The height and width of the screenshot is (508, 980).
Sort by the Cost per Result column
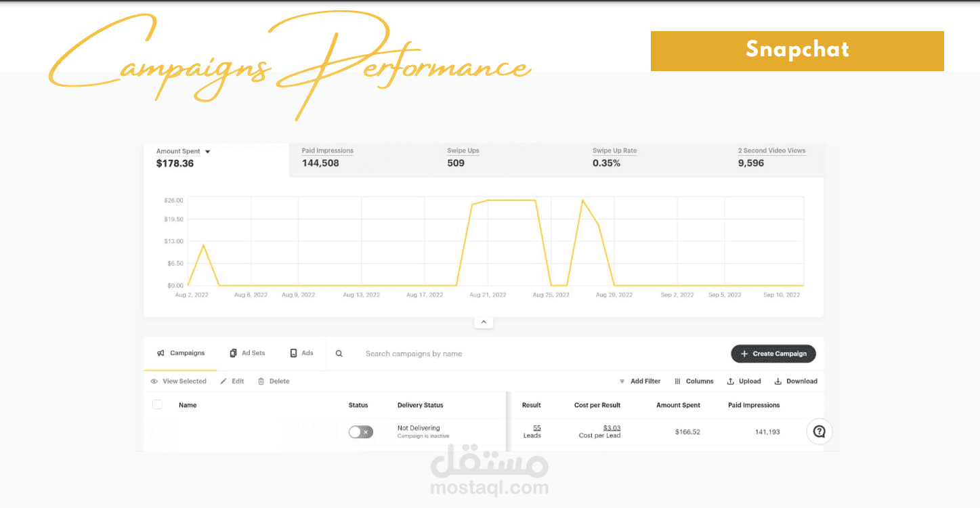(597, 405)
